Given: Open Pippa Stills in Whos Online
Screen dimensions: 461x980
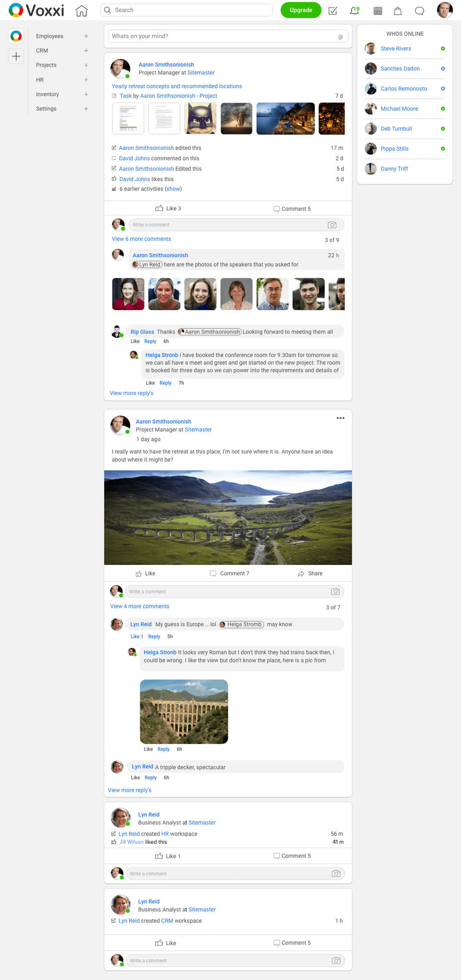Looking at the screenshot, I should (x=394, y=149).
